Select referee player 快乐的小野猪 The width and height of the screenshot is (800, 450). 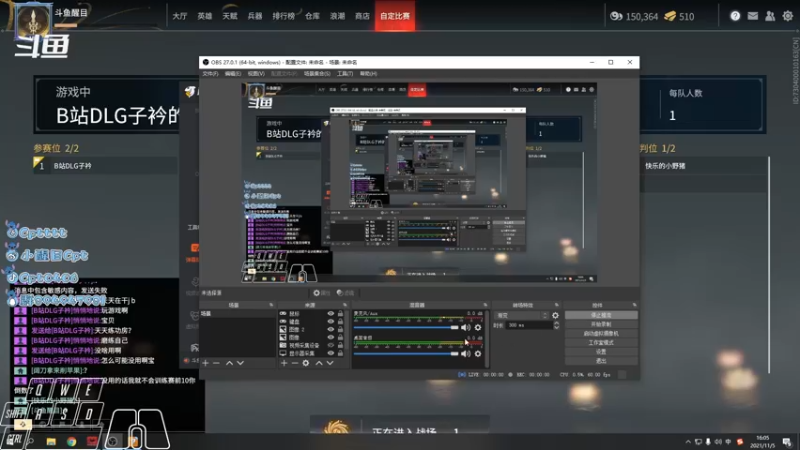click(665, 166)
